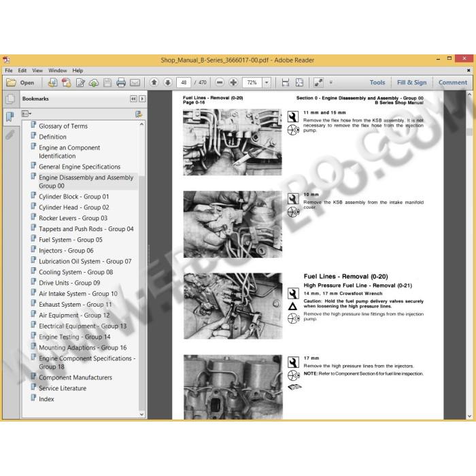
Task: Click the find current bookmark icon
Action: point(139,114)
